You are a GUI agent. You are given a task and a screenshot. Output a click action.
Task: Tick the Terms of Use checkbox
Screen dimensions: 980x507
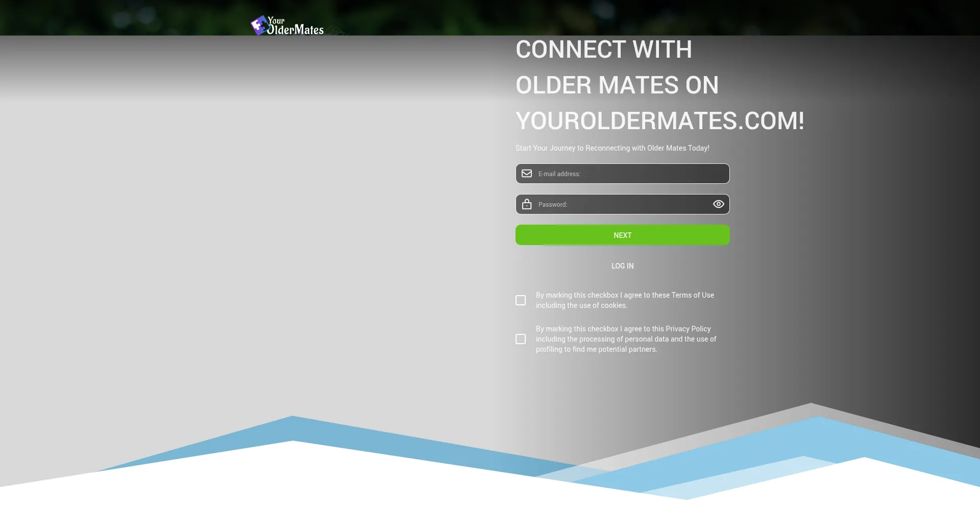click(521, 300)
